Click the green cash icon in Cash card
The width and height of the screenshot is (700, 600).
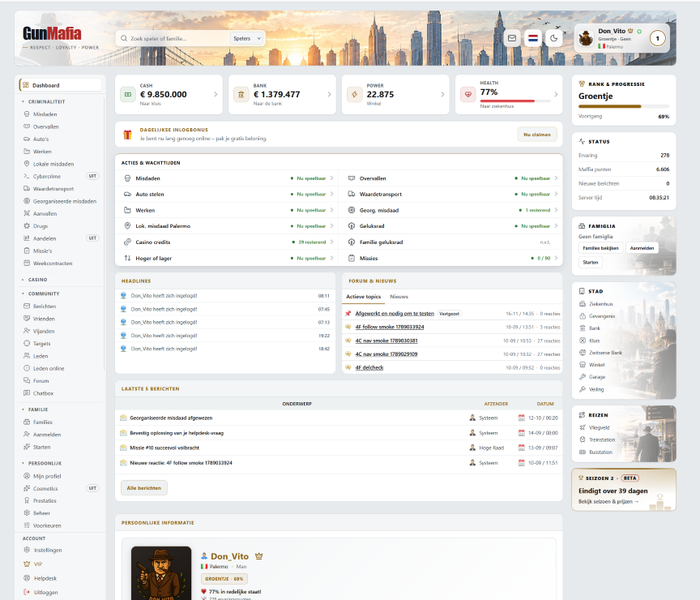click(x=128, y=94)
